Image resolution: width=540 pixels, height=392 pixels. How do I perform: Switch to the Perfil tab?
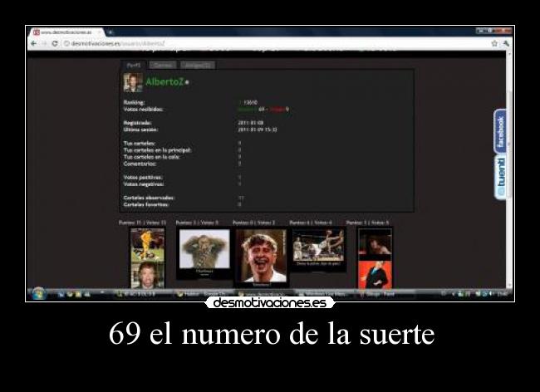tap(134, 65)
